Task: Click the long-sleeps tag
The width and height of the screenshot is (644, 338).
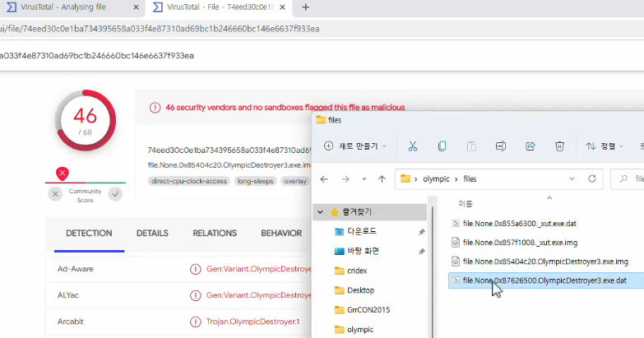Action: coord(256,181)
